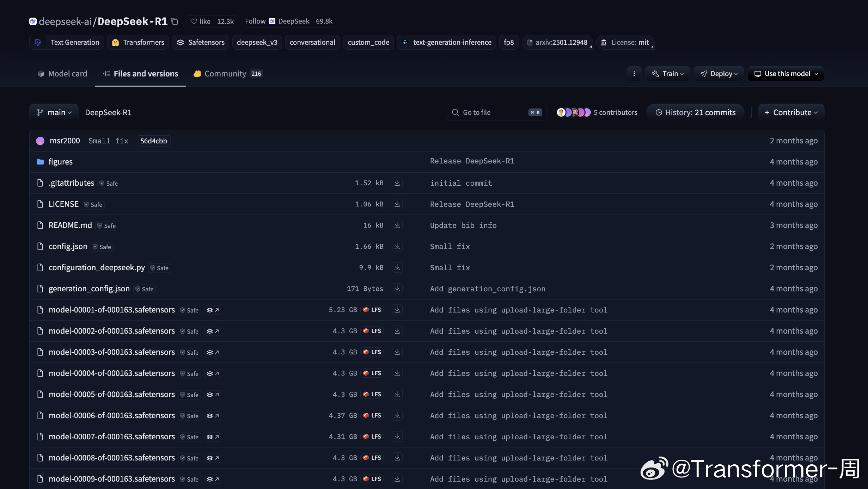Download model-00004-of-000163.safetensors
868x489 pixels.
point(397,373)
